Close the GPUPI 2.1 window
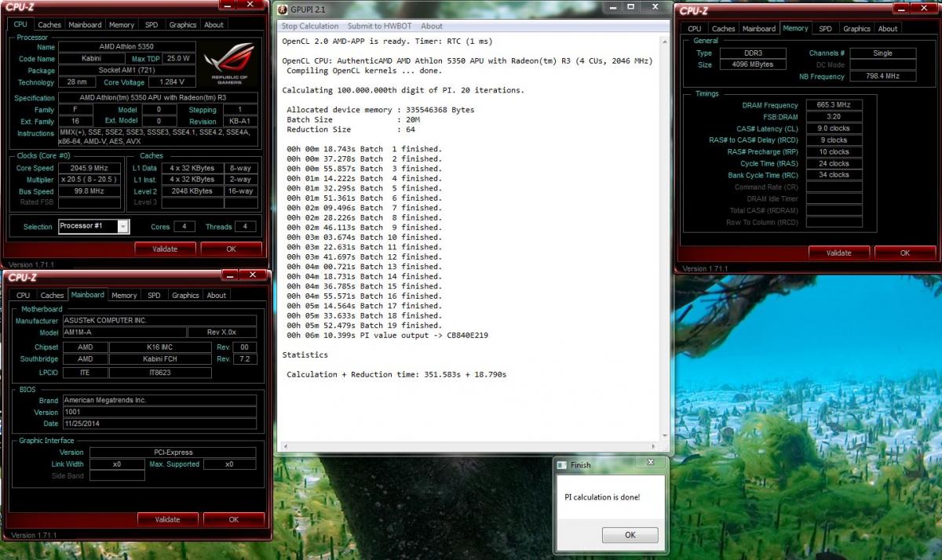Image resolution: width=942 pixels, height=560 pixels. point(655,9)
